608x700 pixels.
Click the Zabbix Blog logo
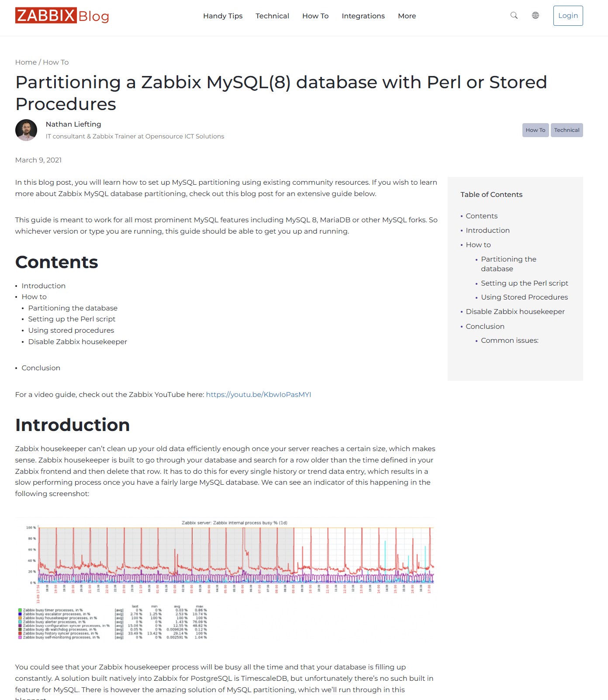[x=62, y=16]
